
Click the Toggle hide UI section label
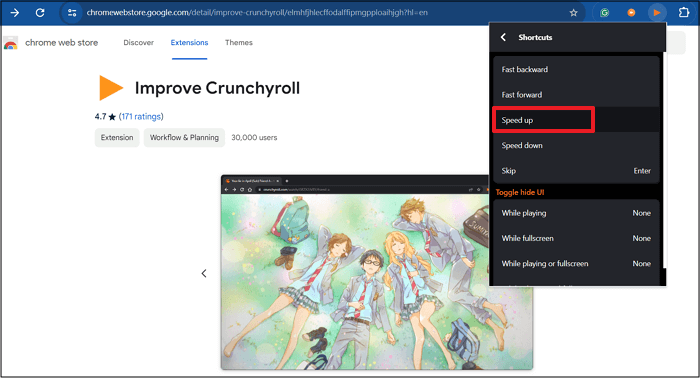520,192
